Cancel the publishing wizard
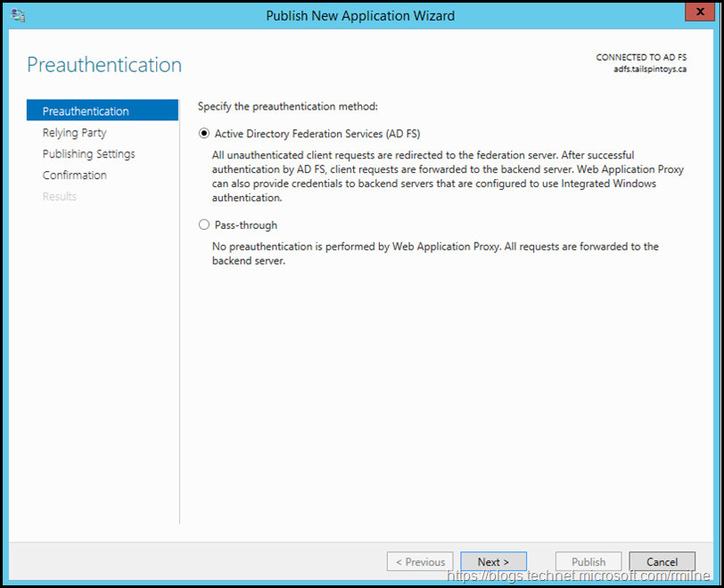Viewport: 724px width, 588px height. click(662, 562)
